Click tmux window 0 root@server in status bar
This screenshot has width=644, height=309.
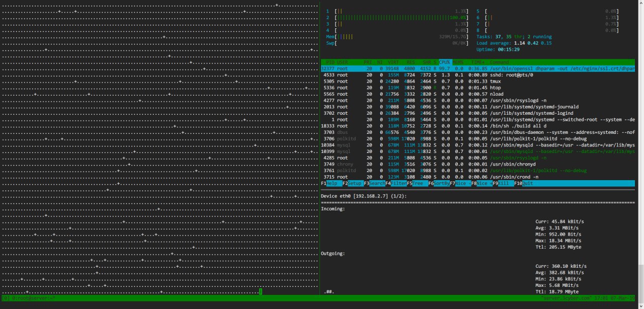pos(31,298)
